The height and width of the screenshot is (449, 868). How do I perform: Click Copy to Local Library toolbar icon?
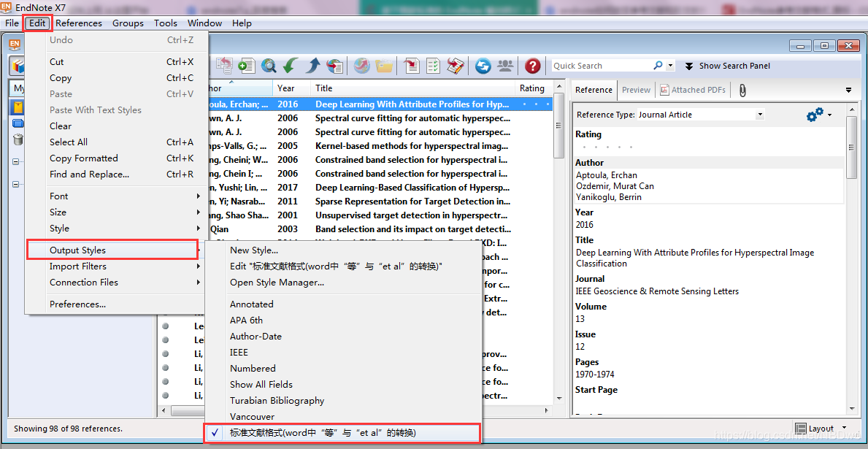(x=225, y=66)
